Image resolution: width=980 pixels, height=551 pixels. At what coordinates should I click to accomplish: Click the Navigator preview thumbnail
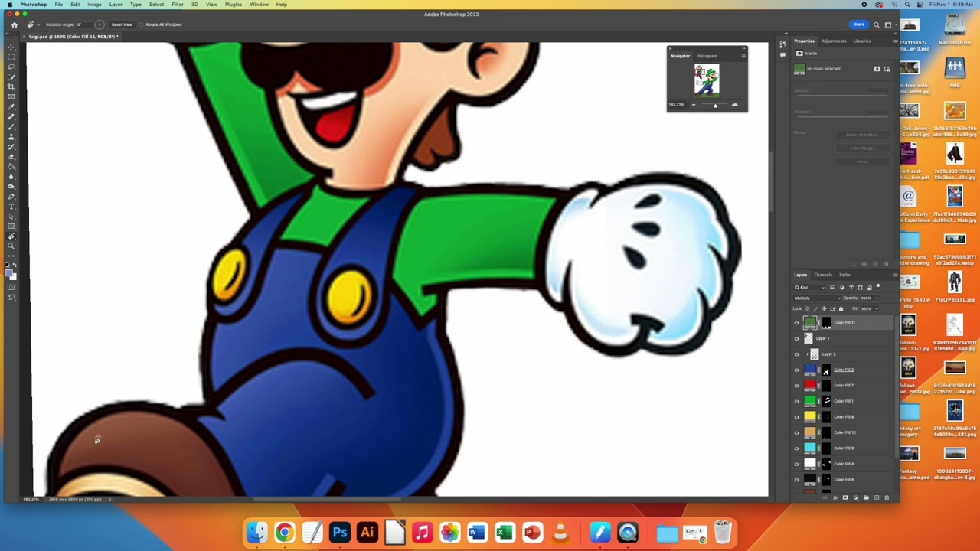pos(707,80)
